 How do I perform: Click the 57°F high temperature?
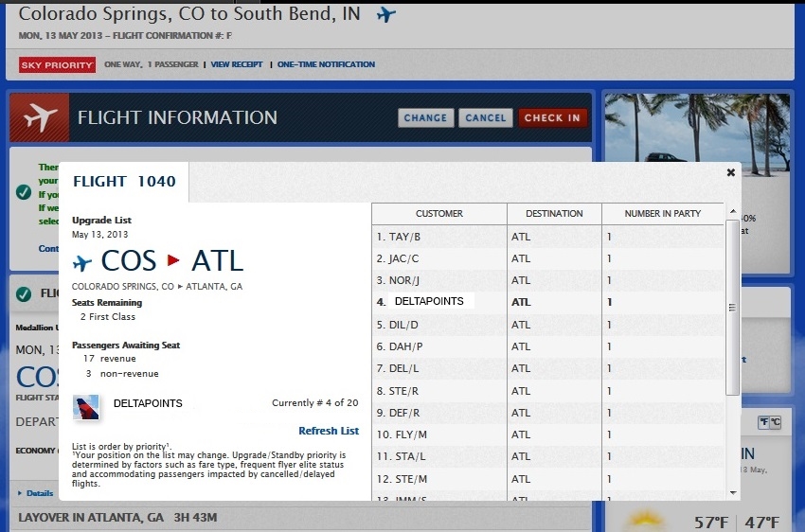(710, 523)
